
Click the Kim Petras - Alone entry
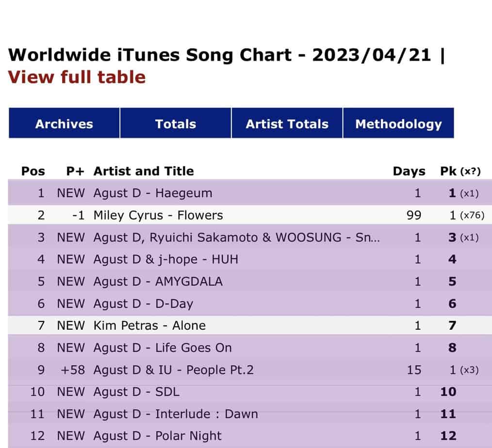[149, 326]
